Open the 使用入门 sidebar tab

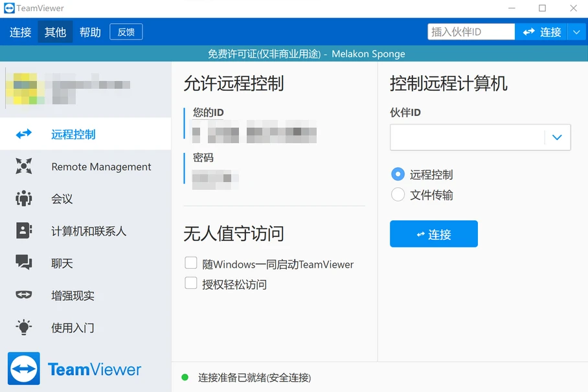tap(85, 327)
